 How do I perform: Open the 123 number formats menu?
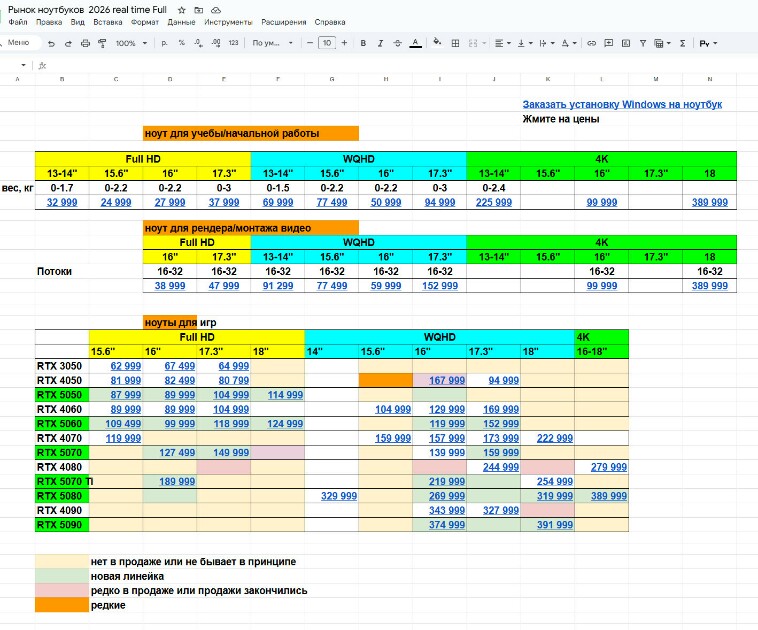[233, 43]
